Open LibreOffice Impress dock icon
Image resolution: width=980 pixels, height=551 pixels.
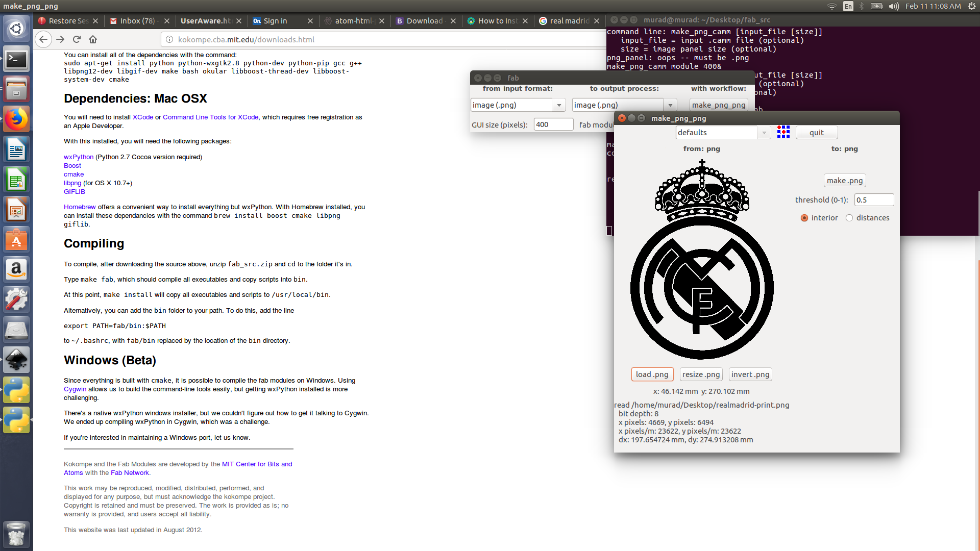coord(16,210)
